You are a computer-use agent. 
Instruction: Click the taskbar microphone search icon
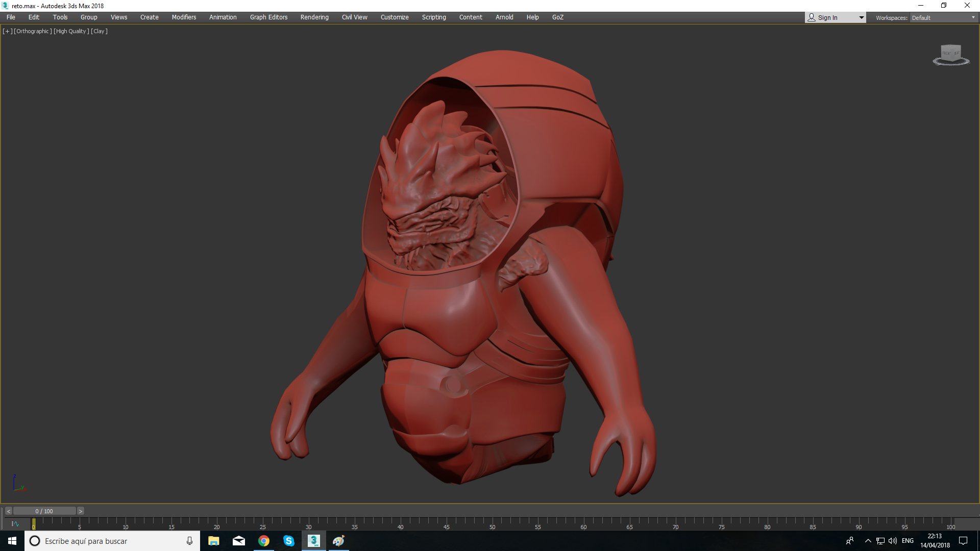click(189, 541)
